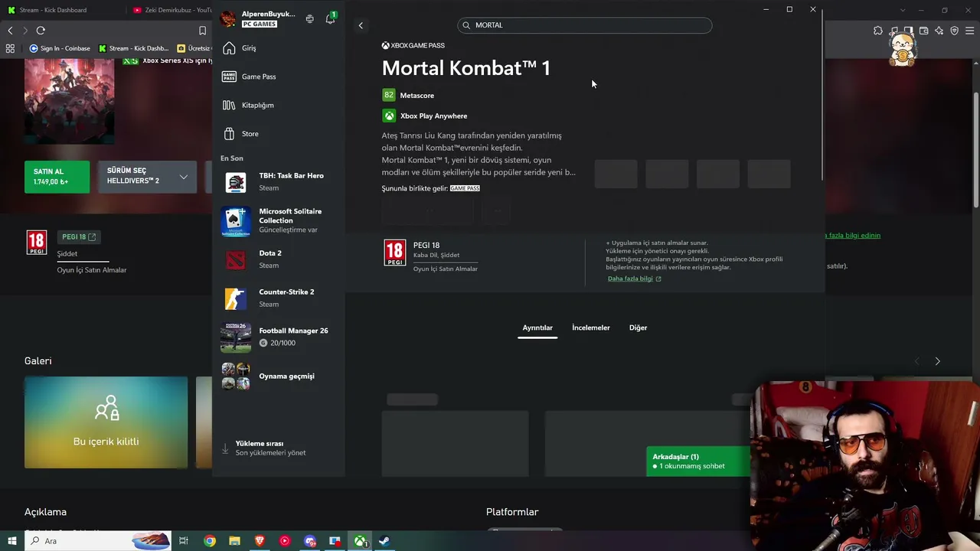Click the MORTAL search field
The image size is (980, 551).
585,25
